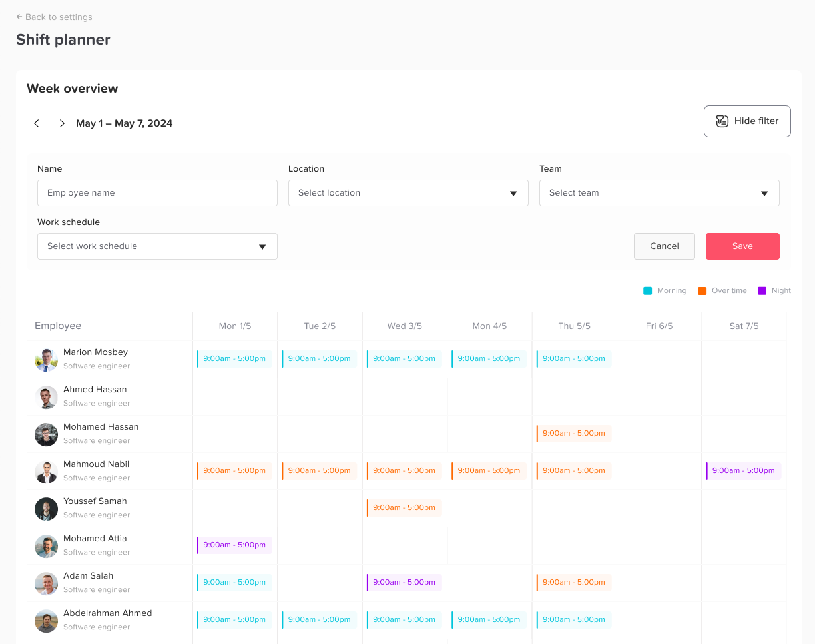The height and width of the screenshot is (644, 815).
Task: Select the Mon 1/5 column header
Action: (x=235, y=326)
